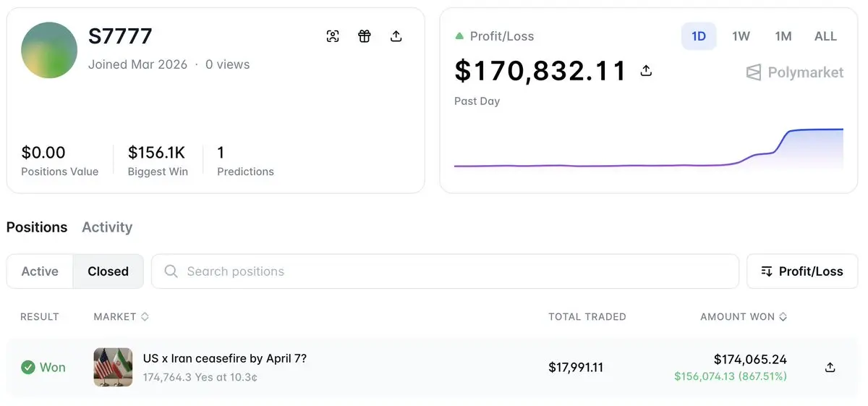Open the US x Iran ceasefire market
Screen dimensions: 868x406
224,358
